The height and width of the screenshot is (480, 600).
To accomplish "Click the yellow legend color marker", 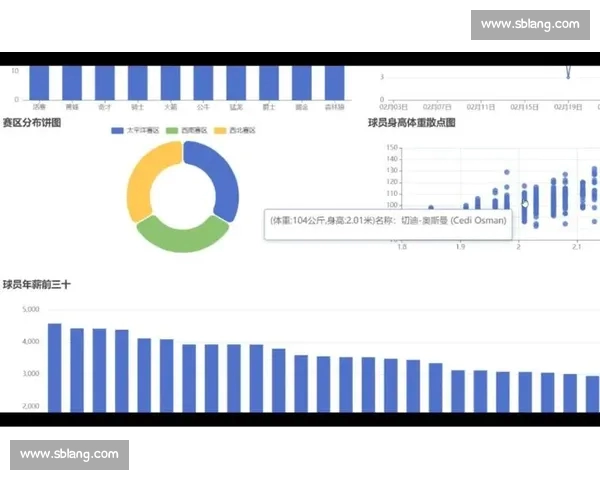I will 224,131.
